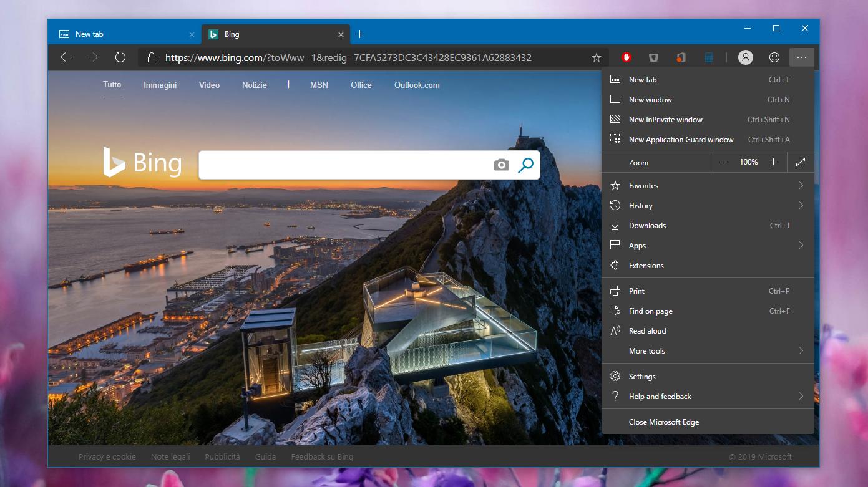Choose Close Microsoft Edge

(708, 422)
